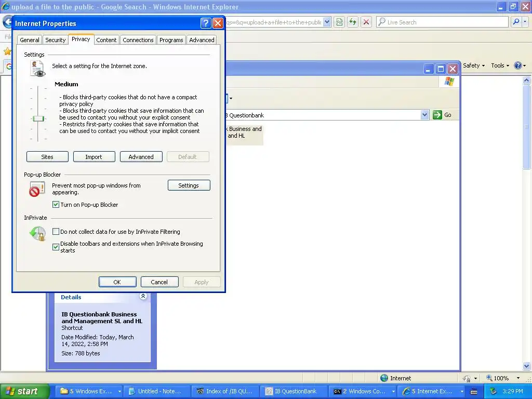The image size is (532, 399).
Task: Click the 3:29 PM clock
Action: (513, 391)
